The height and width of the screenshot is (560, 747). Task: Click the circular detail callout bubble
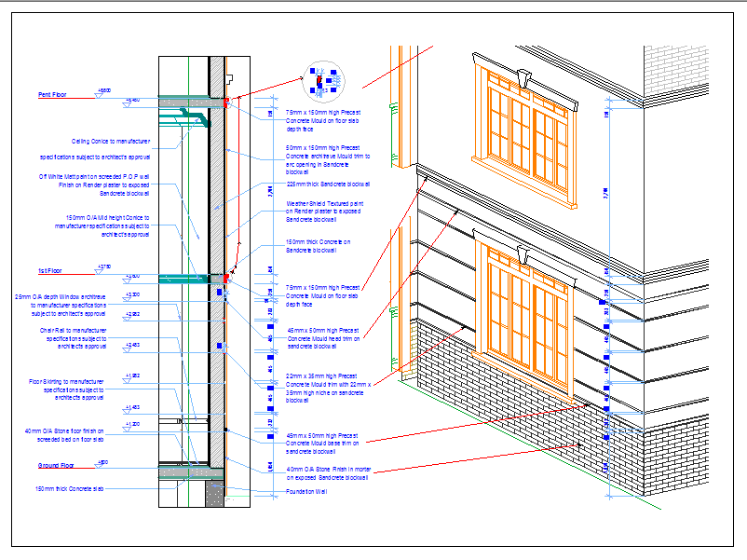[x=322, y=81]
